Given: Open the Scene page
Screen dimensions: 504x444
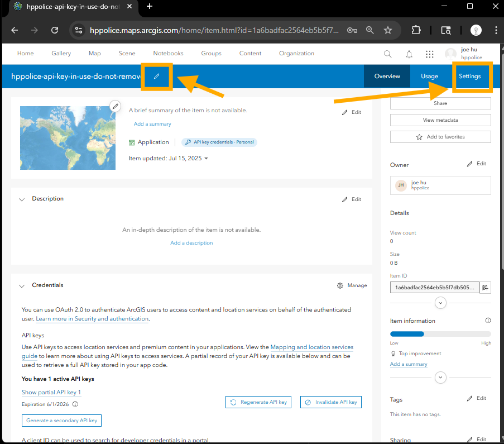Looking at the screenshot, I should pos(127,54).
